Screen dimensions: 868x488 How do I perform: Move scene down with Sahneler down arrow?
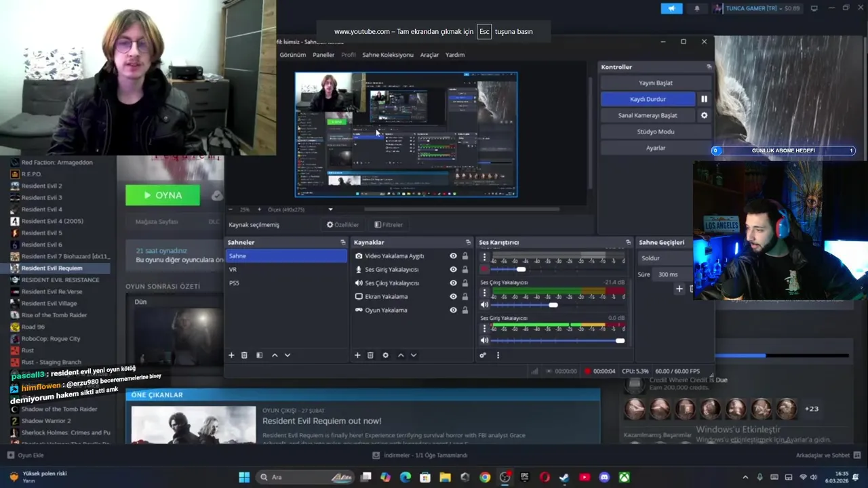click(288, 355)
